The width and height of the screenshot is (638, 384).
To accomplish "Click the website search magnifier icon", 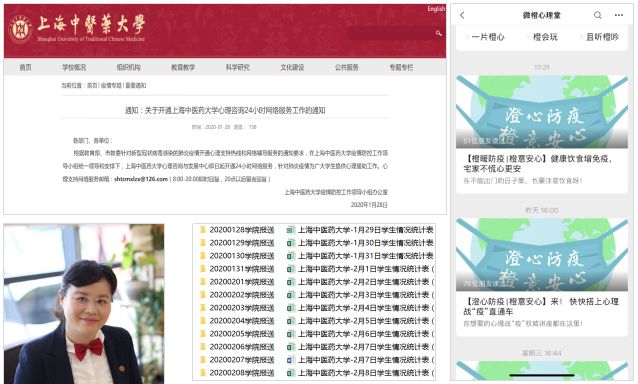I will point(439,33).
